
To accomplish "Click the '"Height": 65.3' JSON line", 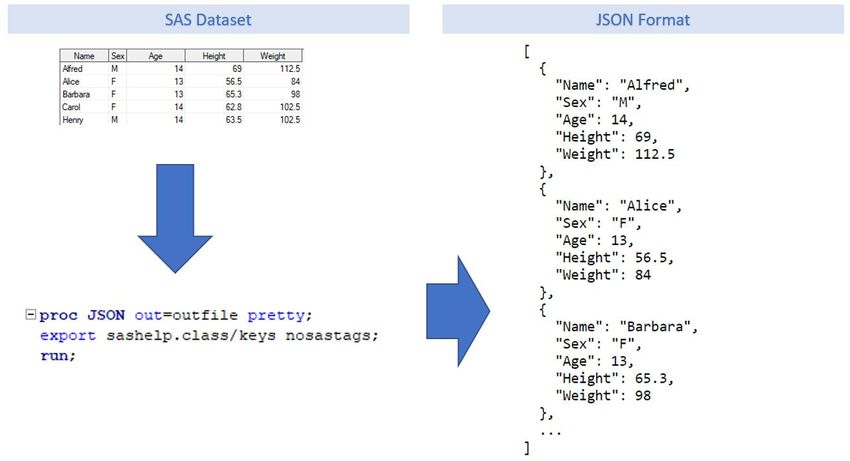I will [x=615, y=379].
